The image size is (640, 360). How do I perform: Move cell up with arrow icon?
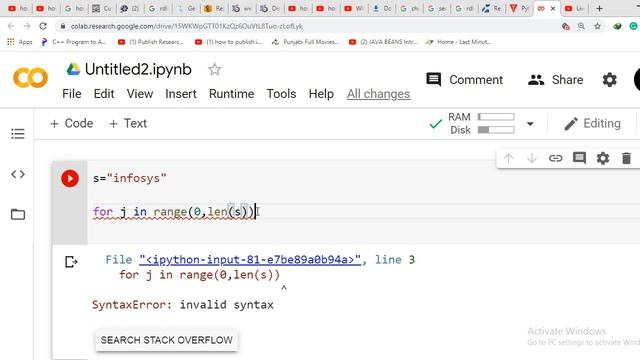click(x=508, y=158)
